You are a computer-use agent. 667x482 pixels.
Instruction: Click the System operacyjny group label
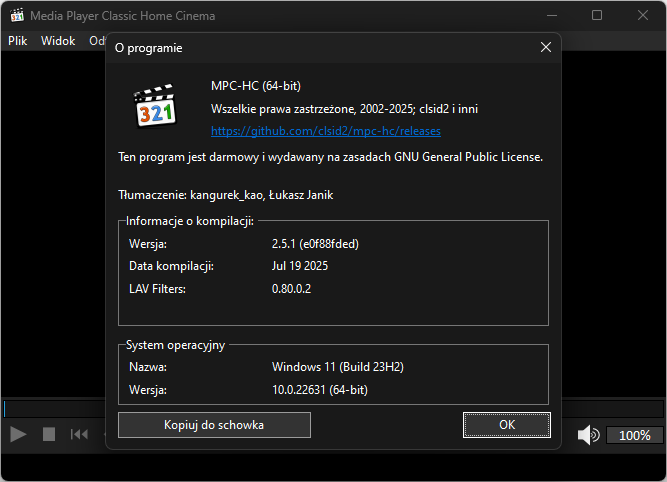(x=175, y=345)
